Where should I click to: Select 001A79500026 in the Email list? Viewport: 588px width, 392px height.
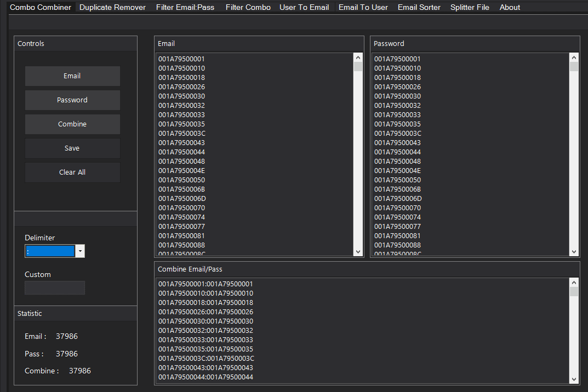(x=181, y=87)
